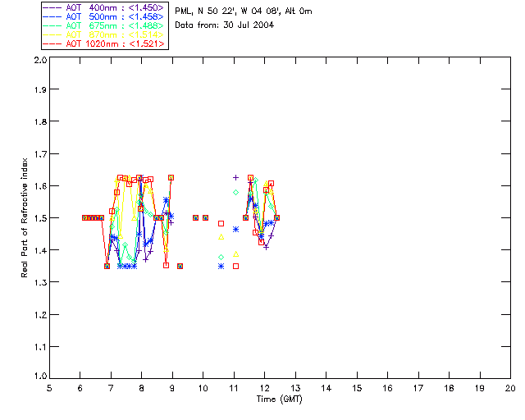Screen dimensions: 525x420
Task: Click the isolated green diamond marker near 1.38
Action: (x=221, y=258)
